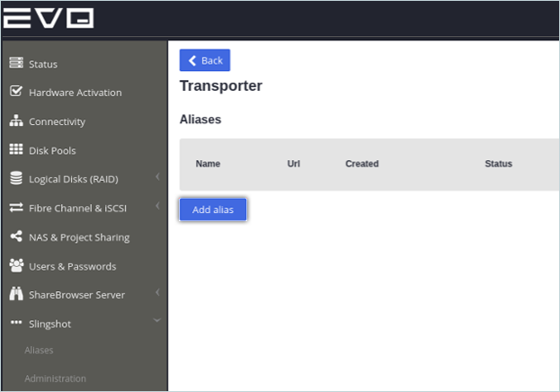Expand the Logical Disks (RAID) submenu arrow
The width and height of the screenshot is (560, 392).
click(x=157, y=178)
